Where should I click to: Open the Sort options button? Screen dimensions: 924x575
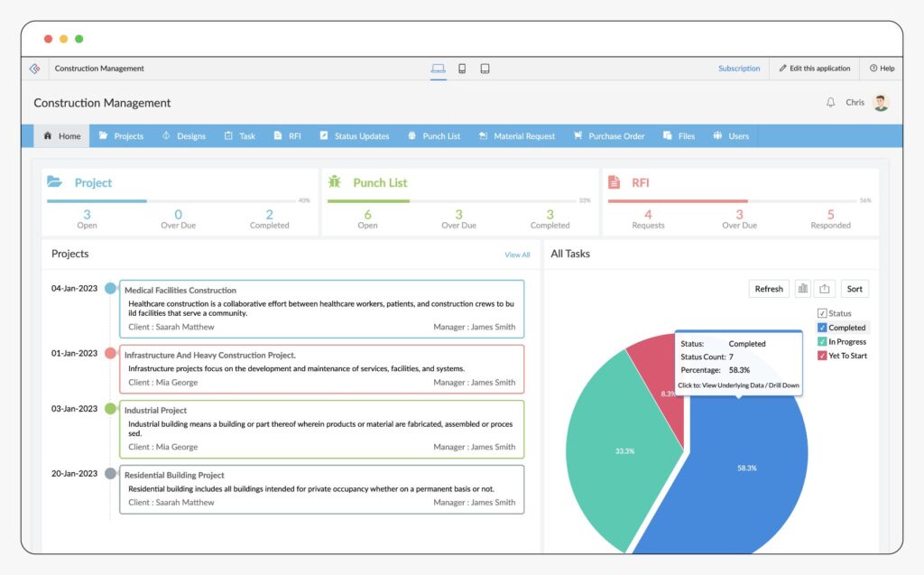[855, 289]
